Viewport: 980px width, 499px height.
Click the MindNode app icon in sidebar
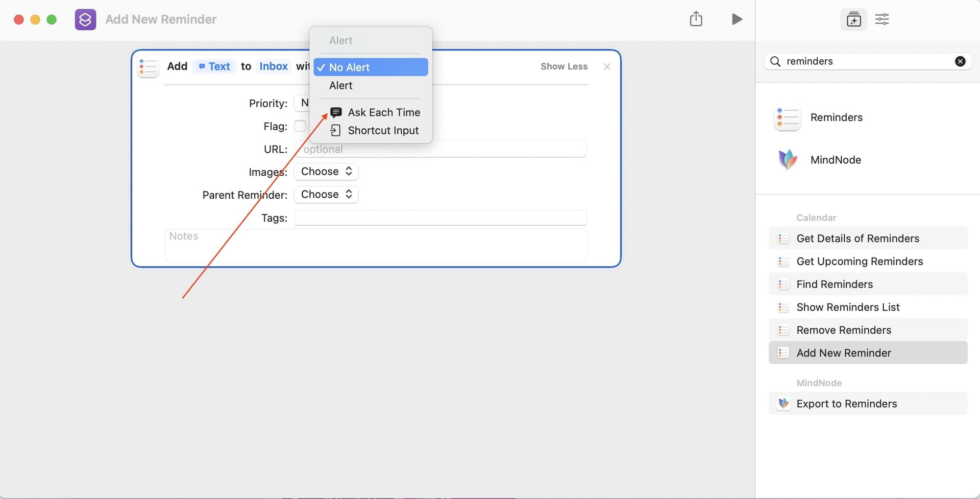787,159
